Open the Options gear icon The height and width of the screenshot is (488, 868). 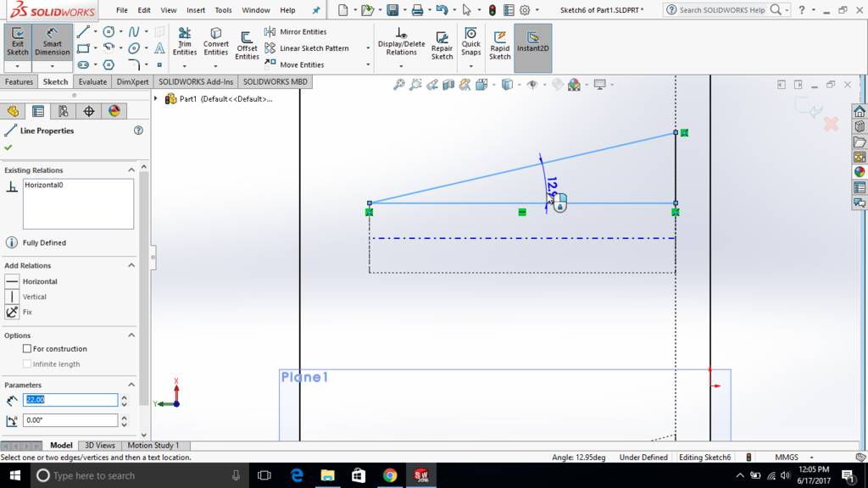tap(525, 10)
